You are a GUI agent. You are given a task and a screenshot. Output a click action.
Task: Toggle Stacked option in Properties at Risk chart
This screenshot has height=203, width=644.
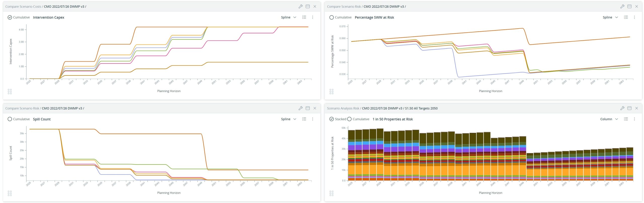coord(332,119)
